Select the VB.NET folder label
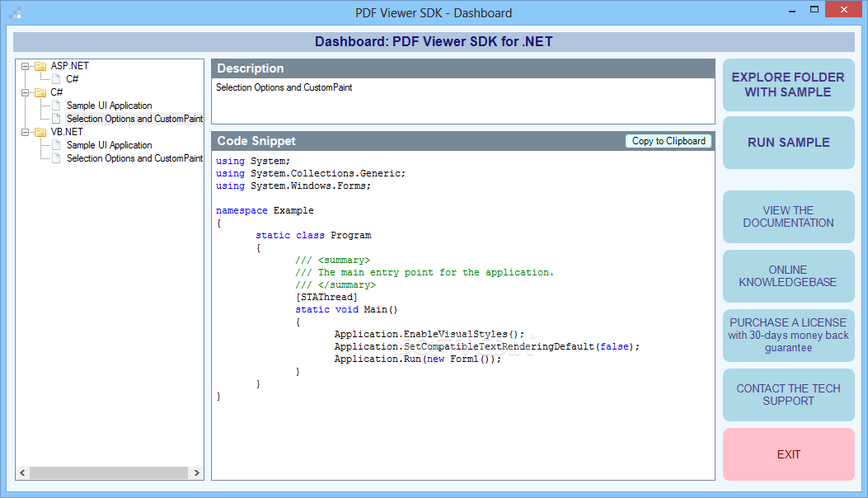 coord(67,132)
